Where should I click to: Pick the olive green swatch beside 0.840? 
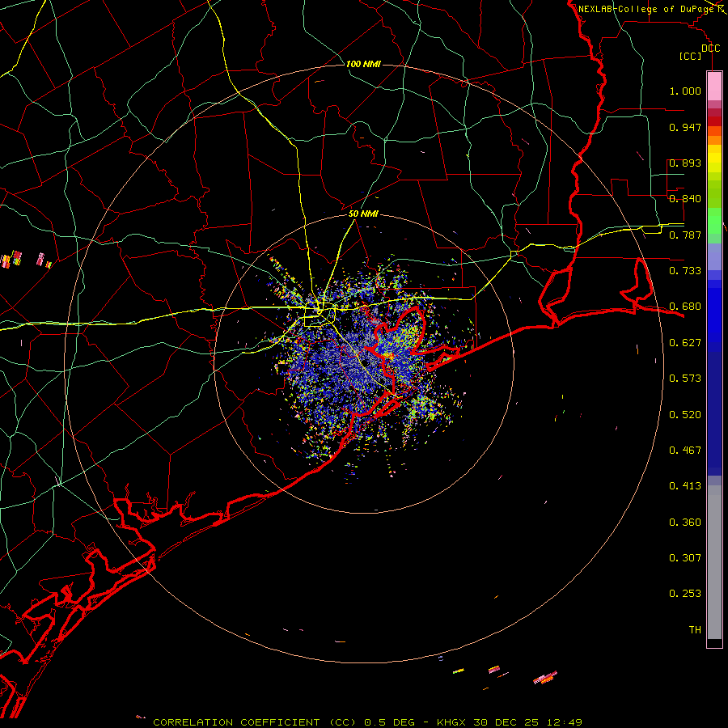pos(714,194)
